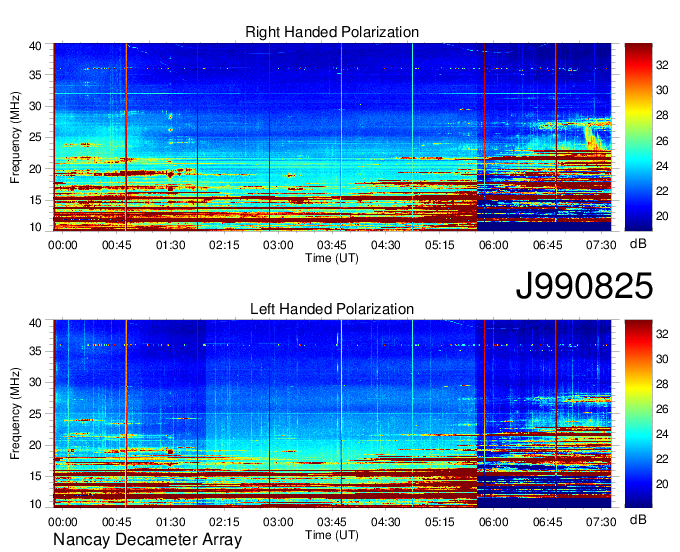The height and width of the screenshot is (552, 680).
Task: Click 00:45 time tick under Left Handed plot
Action: coord(117,522)
